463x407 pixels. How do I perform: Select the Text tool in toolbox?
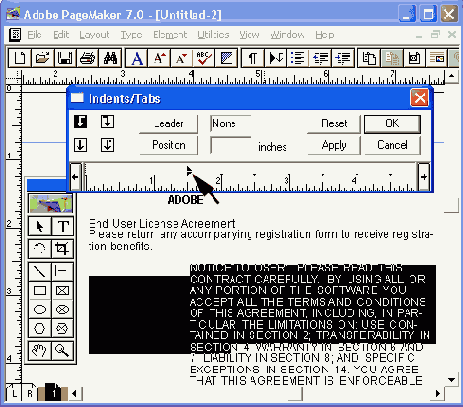point(62,226)
